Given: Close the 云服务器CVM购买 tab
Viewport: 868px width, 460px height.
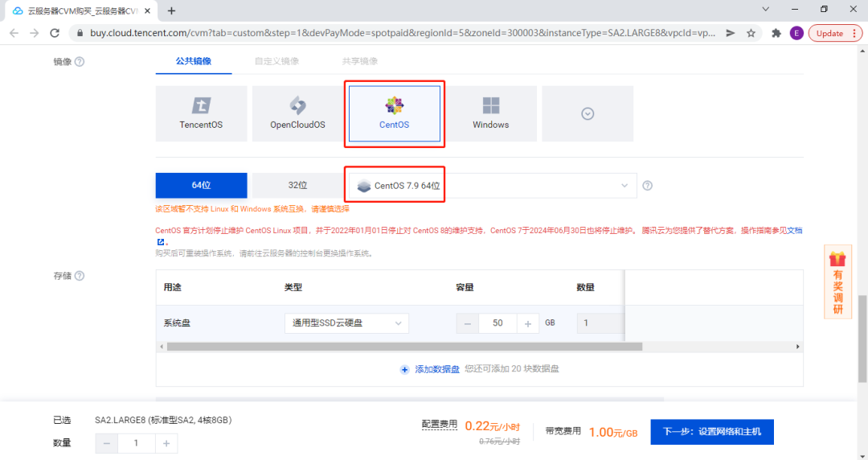Looking at the screenshot, I should pyautogui.click(x=147, y=10).
